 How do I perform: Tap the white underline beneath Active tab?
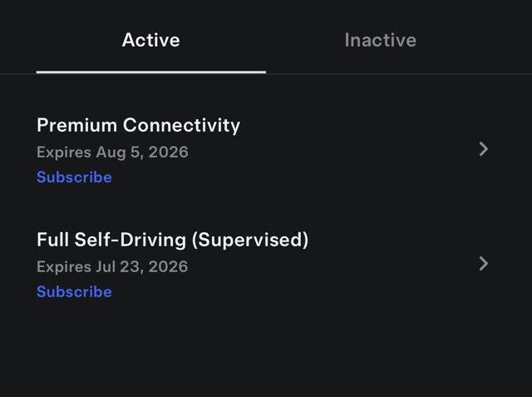click(x=151, y=72)
